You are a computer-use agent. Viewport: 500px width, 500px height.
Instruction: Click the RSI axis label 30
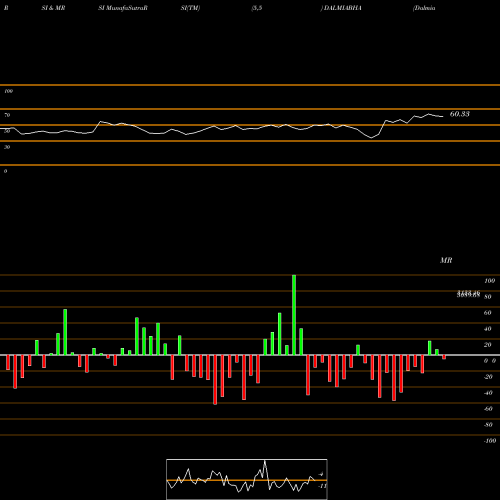[7, 147]
